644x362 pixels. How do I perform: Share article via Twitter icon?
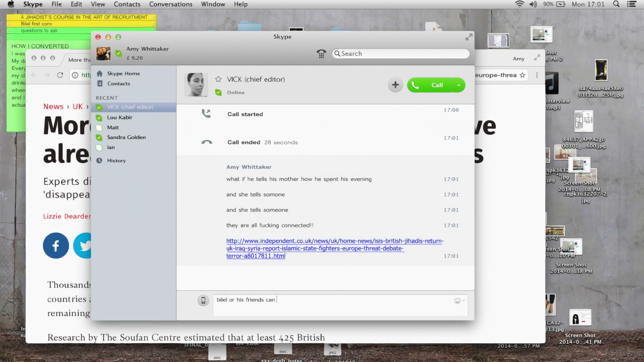point(83,246)
